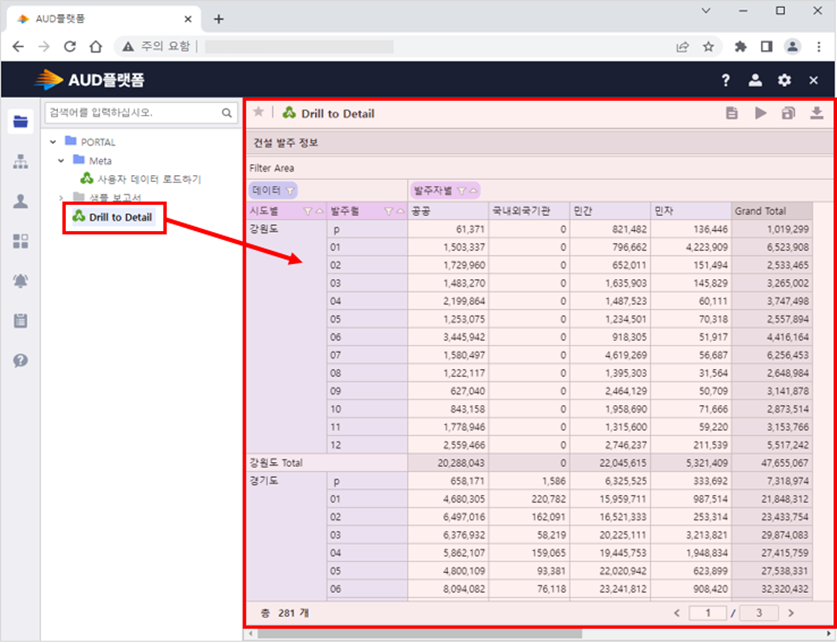Open the browser three-dot menu
This screenshot has height=643, width=837.
click(x=819, y=47)
